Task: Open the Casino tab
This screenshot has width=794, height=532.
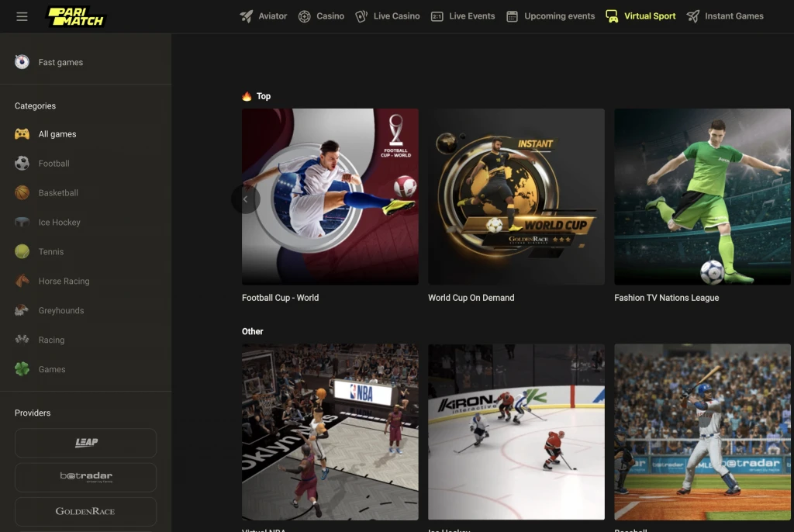Action: click(321, 16)
